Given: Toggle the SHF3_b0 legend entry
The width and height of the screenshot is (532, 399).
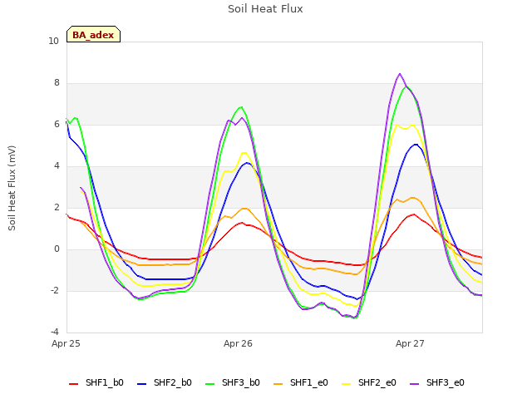Looking at the screenshot, I should [x=233, y=382].
